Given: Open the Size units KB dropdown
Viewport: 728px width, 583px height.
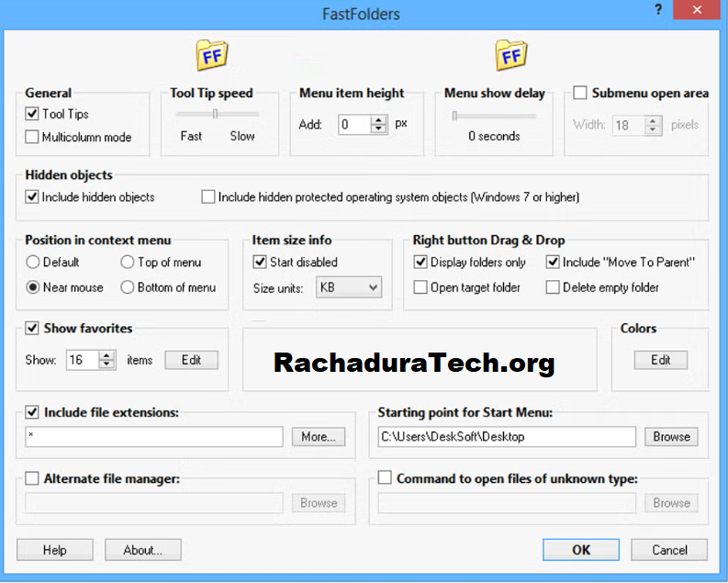Looking at the screenshot, I should pyautogui.click(x=349, y=287).
